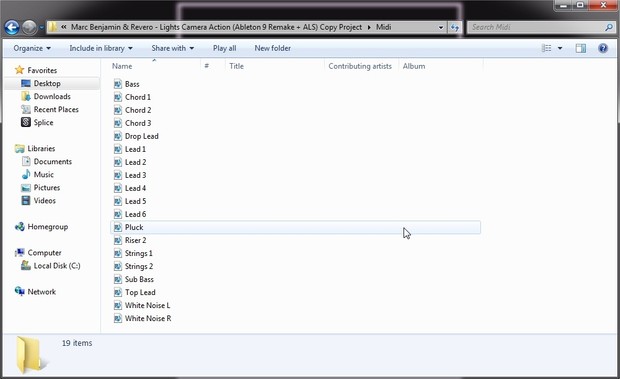The width and height of the screenshot is (620, 379).
Task: Sort by the Title column header
Action: [x=236, y=66]
